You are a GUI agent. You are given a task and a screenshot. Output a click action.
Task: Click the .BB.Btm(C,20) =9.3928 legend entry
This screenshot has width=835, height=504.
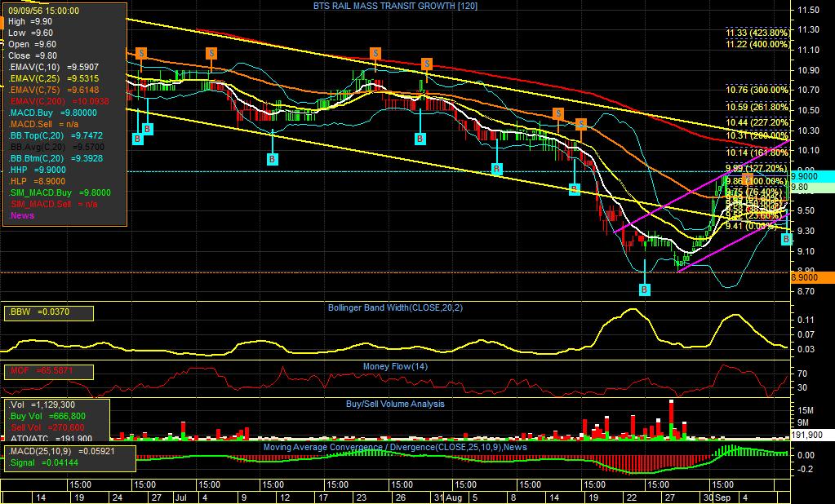pyautogui.click(x=56, y=158)
